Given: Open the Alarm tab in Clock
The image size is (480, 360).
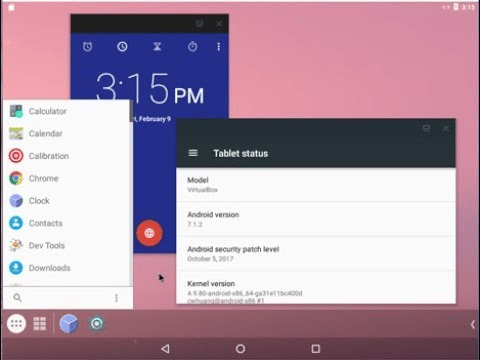Looking at the screenshot, I should click(87, 46).
